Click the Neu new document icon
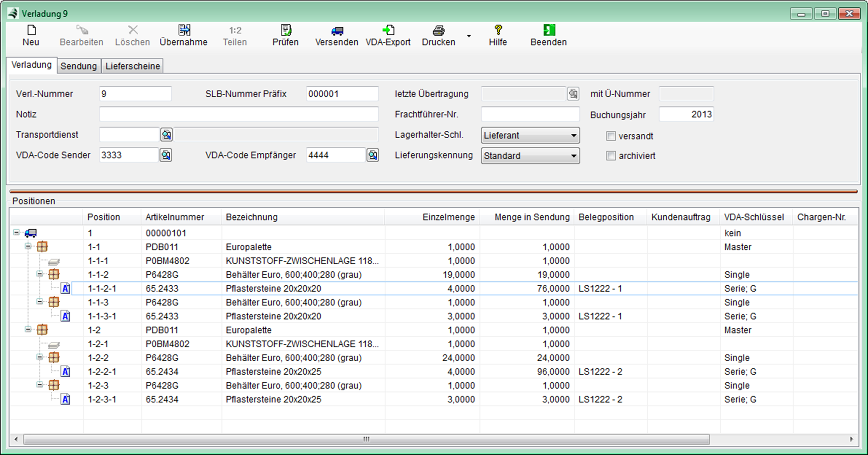The image size is (868, 455). coord(31,30)
